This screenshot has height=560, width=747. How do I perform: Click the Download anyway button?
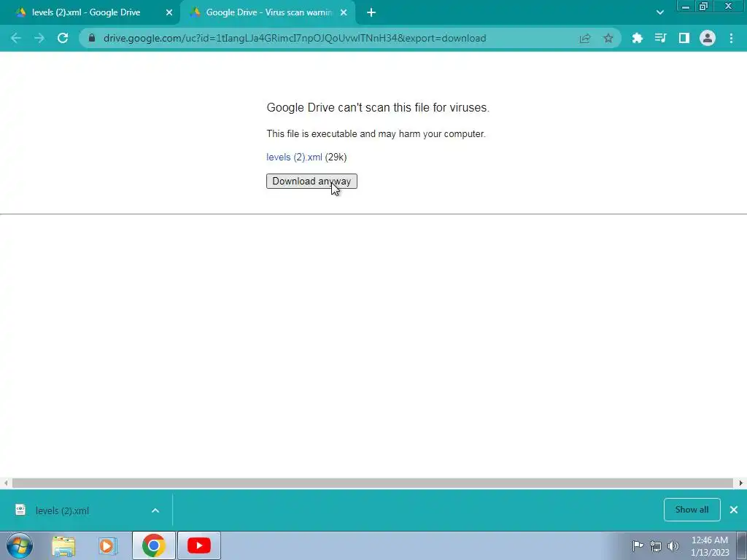tap(311, 181)
